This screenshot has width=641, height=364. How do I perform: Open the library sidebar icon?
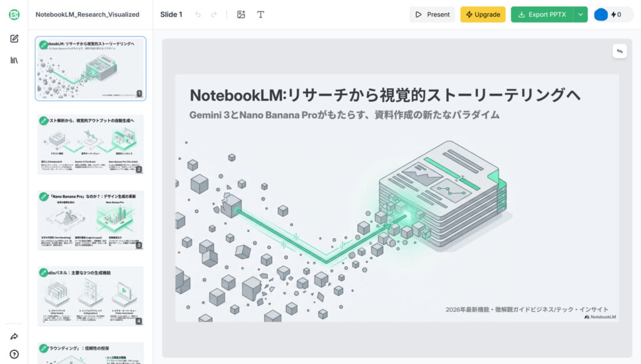(14, 60)
